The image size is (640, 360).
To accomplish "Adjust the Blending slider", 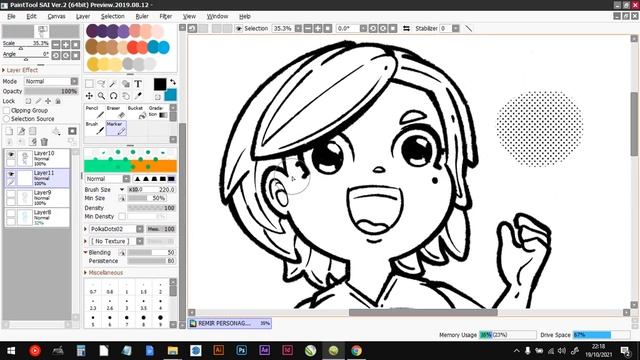I will click(151, 253).
